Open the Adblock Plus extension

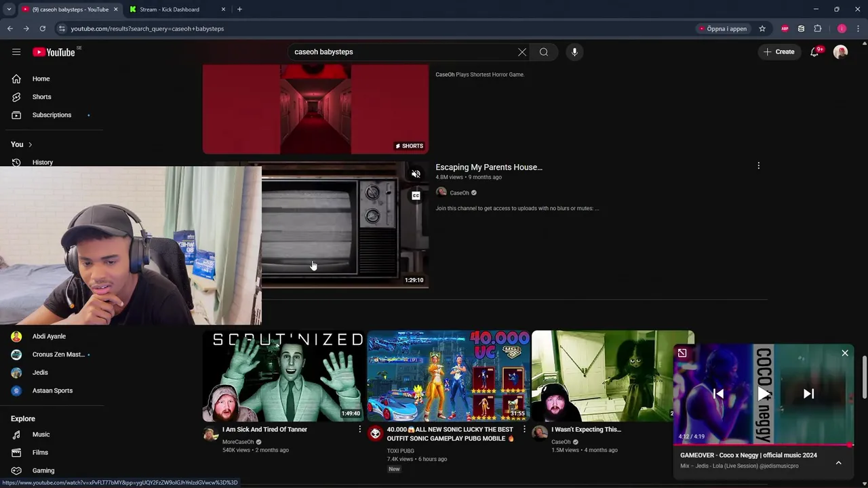coord(785,28)
